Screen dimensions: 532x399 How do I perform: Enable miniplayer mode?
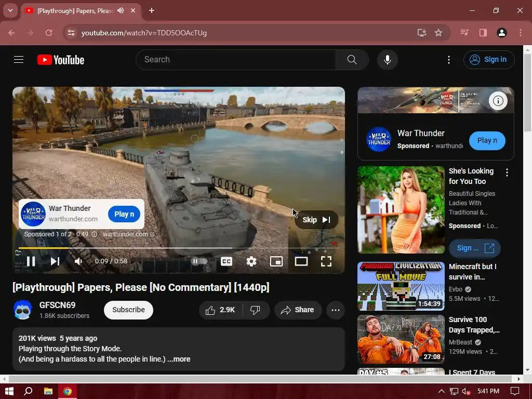[276, 261]
